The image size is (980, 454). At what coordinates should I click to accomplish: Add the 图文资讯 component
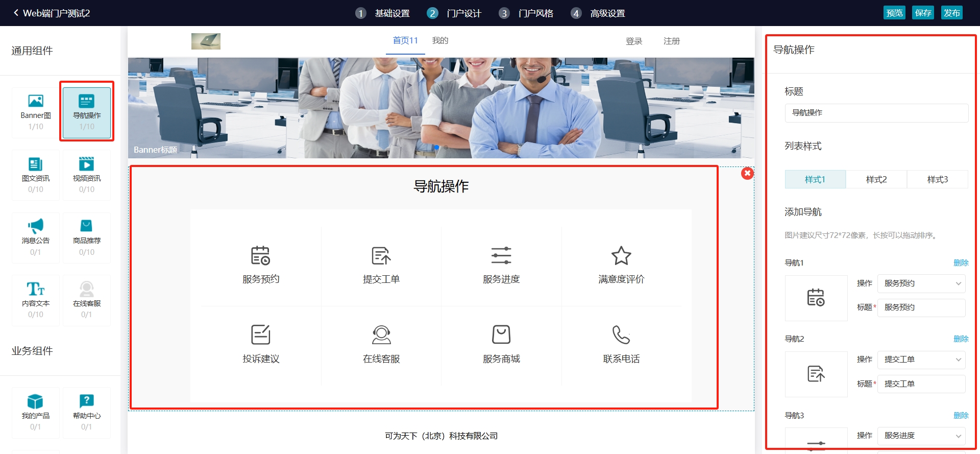[36, 175]
